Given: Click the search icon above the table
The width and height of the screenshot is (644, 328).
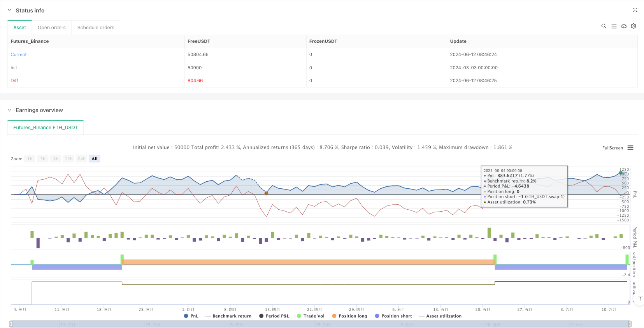Looking at the screenshot, I should pyautogui.click(x=604, y=26).
